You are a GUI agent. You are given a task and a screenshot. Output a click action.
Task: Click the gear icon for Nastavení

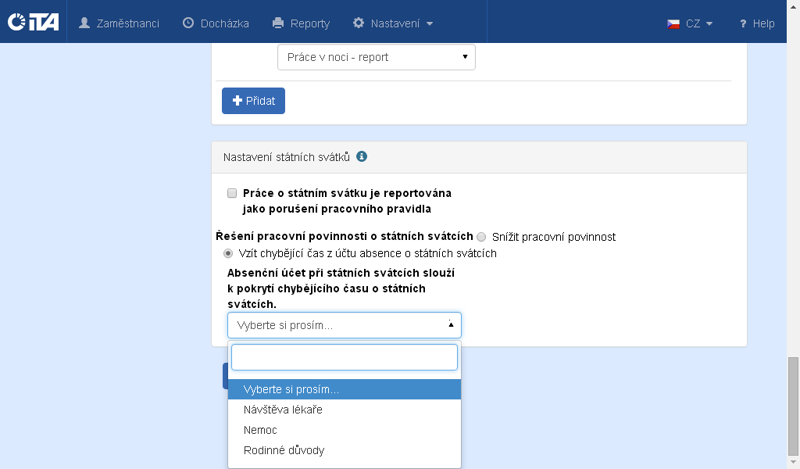point(359,22)
